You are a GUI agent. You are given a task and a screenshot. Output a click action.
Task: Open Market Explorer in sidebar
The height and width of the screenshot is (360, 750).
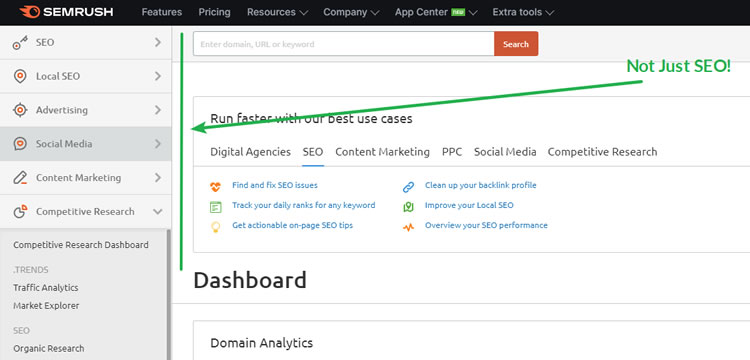tap(46, 305)
